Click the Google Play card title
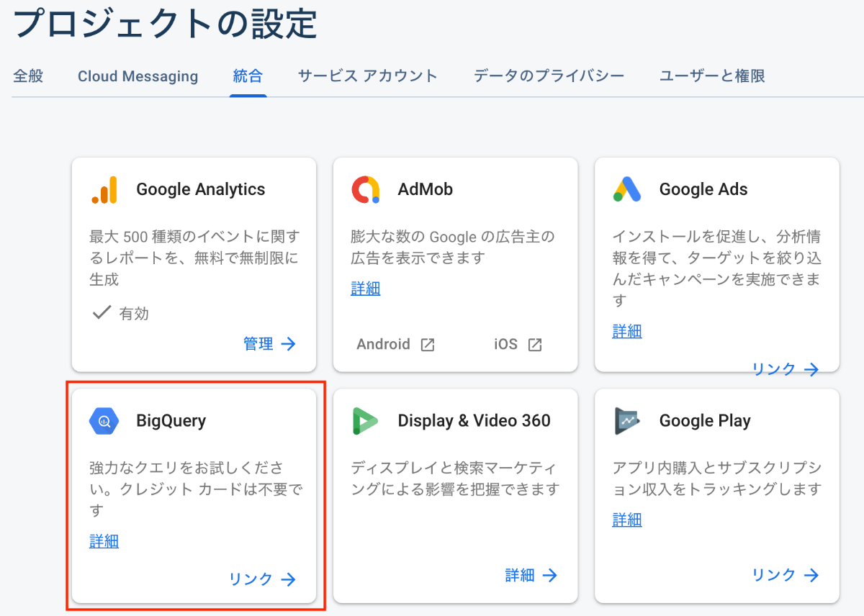 click(705, 421)
